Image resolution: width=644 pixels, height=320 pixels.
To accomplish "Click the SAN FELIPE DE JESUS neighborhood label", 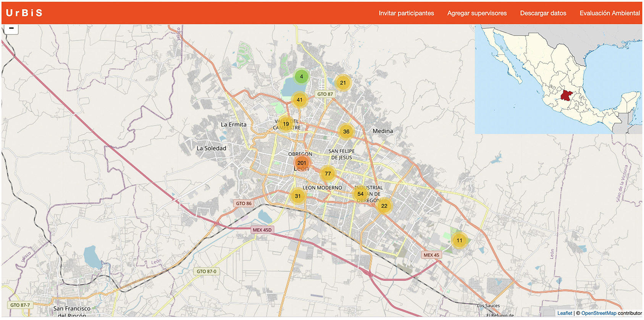I will (342, 154).
